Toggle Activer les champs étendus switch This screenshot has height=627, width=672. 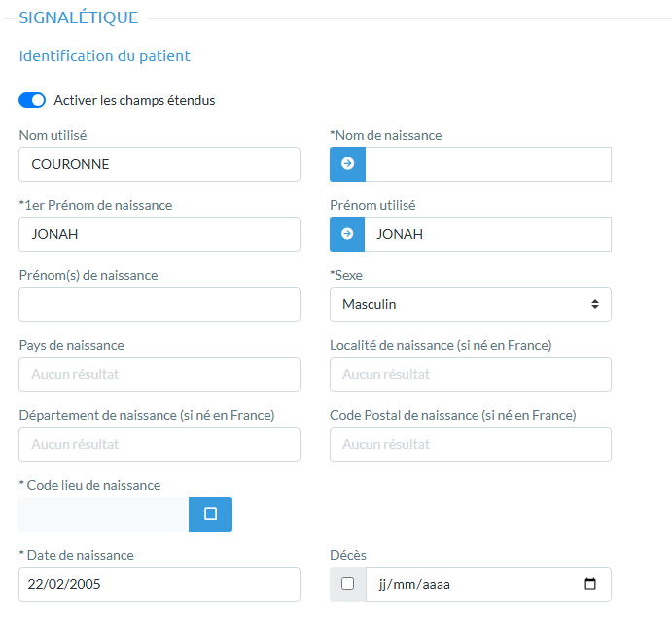[32, 100]
